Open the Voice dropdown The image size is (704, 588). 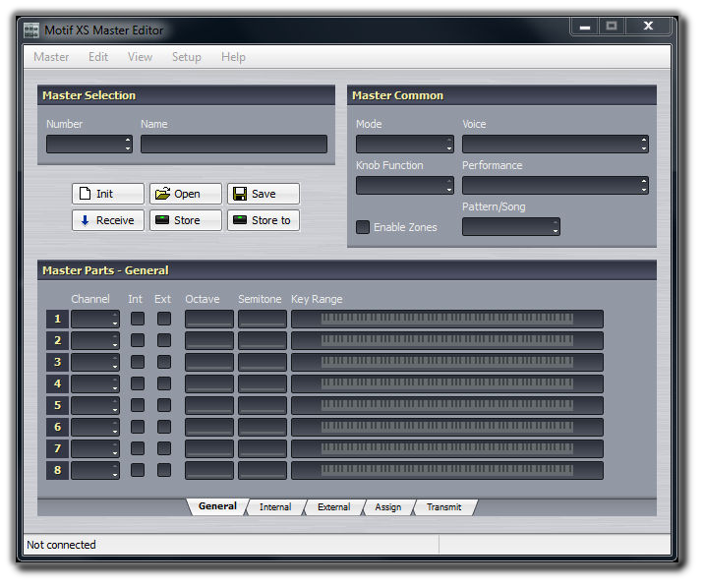click(556, 145)
